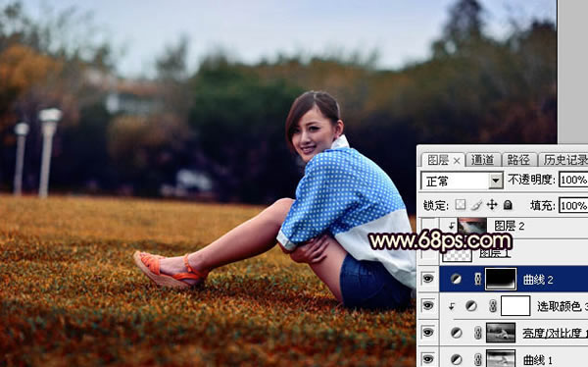
Task: Click the 亮度/对比度 adjustment layer icon
Action: pyautogui.click(x=456, y=333)
